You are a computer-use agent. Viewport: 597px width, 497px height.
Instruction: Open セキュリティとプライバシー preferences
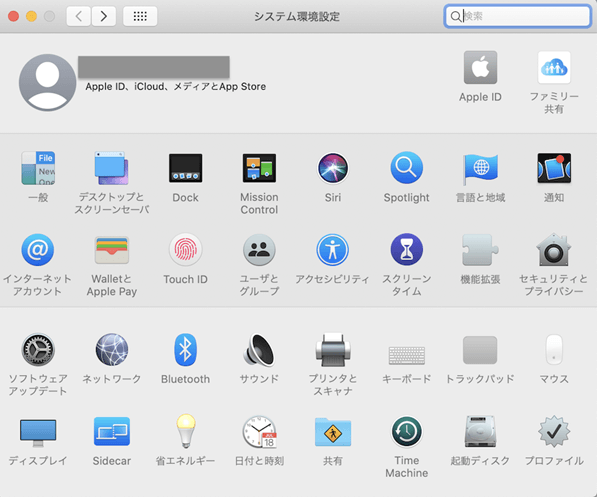554,250
